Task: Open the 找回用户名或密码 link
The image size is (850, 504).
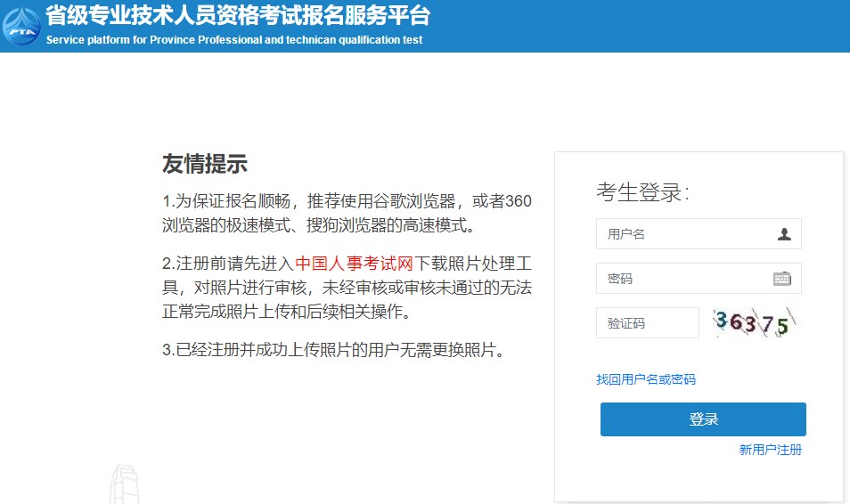Action: [x=645, y=379]
